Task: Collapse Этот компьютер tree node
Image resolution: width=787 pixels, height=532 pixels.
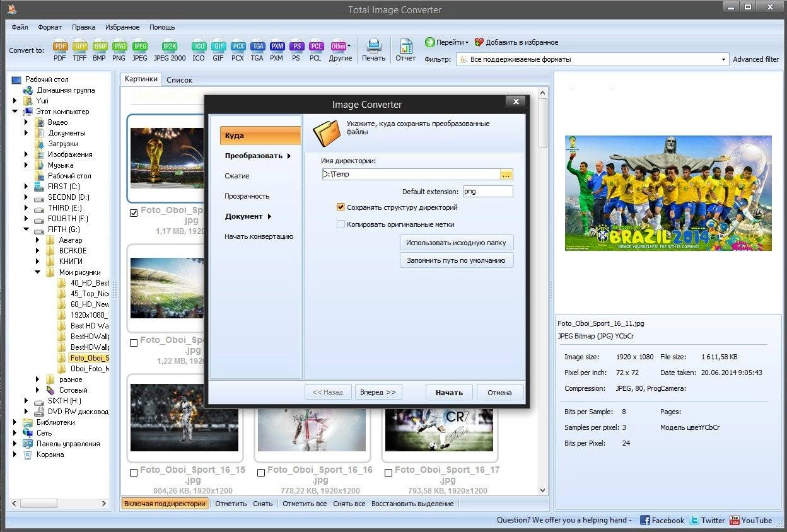Action: click(x=15, y=112)
